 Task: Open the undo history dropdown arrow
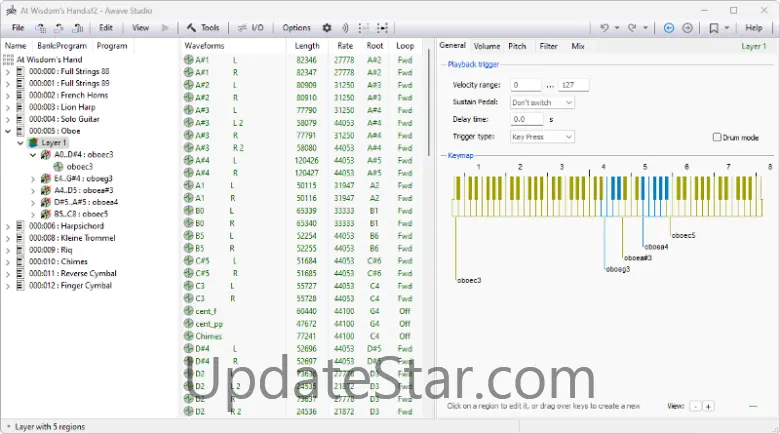617,28
